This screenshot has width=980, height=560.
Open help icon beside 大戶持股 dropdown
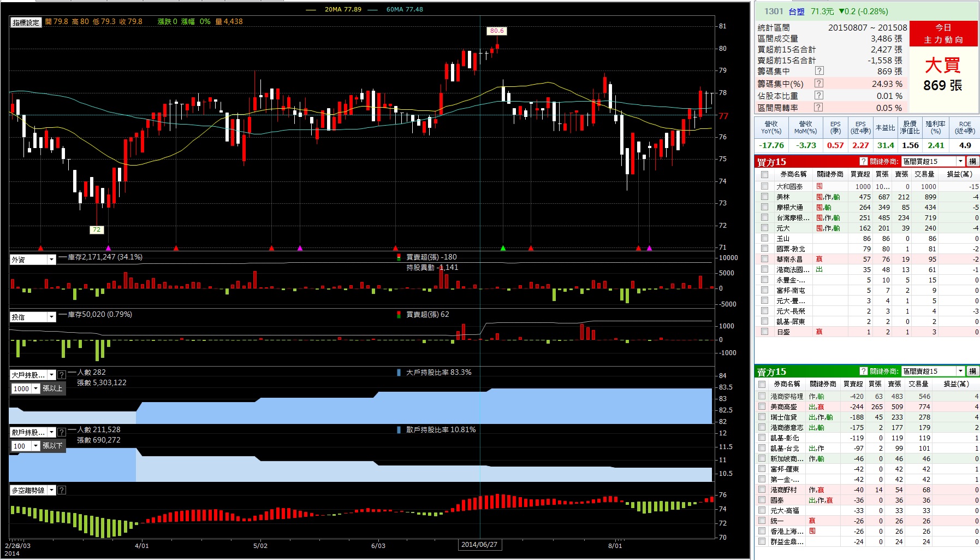pos(62,375)
